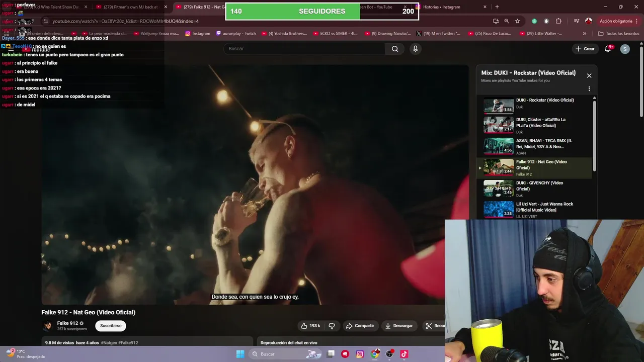Open the Chrome media controls icon

(576, 21)
